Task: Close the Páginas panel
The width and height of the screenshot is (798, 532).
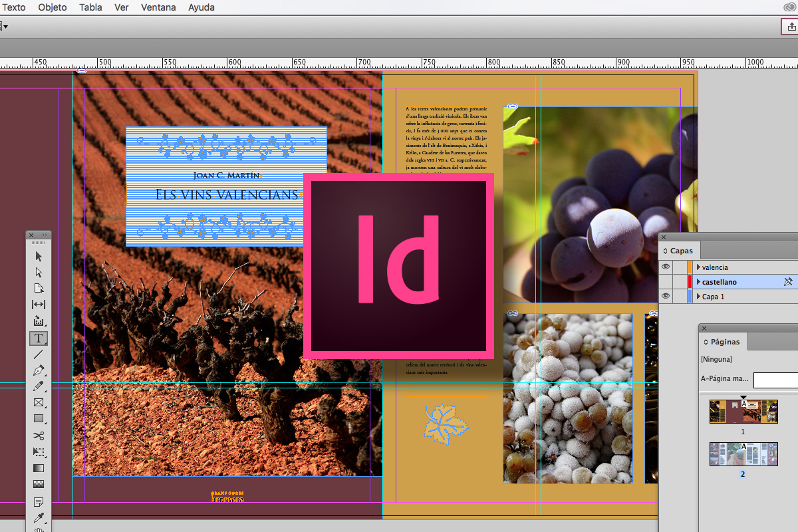Action: tap(704, 329)
